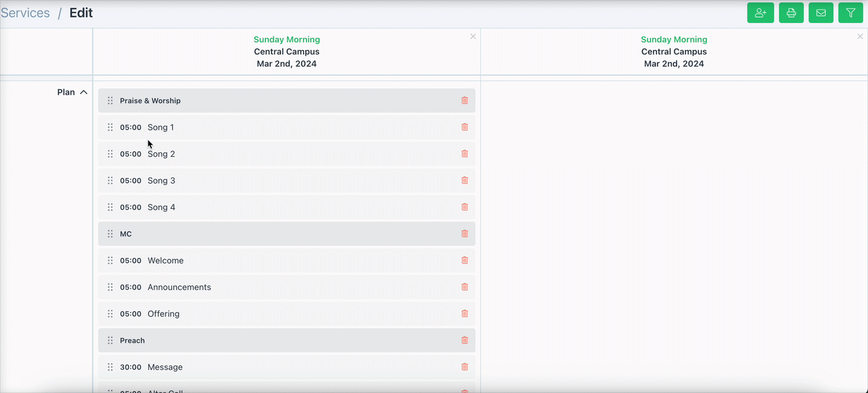Click the Song 3 drag handle
Viewport: 868px width, 393px height.
point(110,180)
